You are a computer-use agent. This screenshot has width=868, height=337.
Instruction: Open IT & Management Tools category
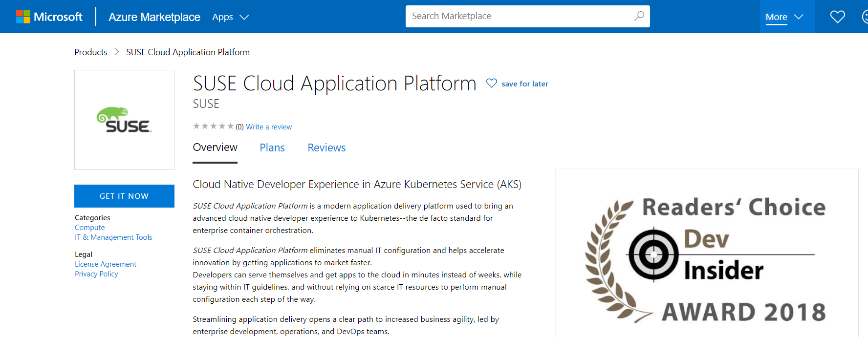pyautogui.click(x=113, y=237)
